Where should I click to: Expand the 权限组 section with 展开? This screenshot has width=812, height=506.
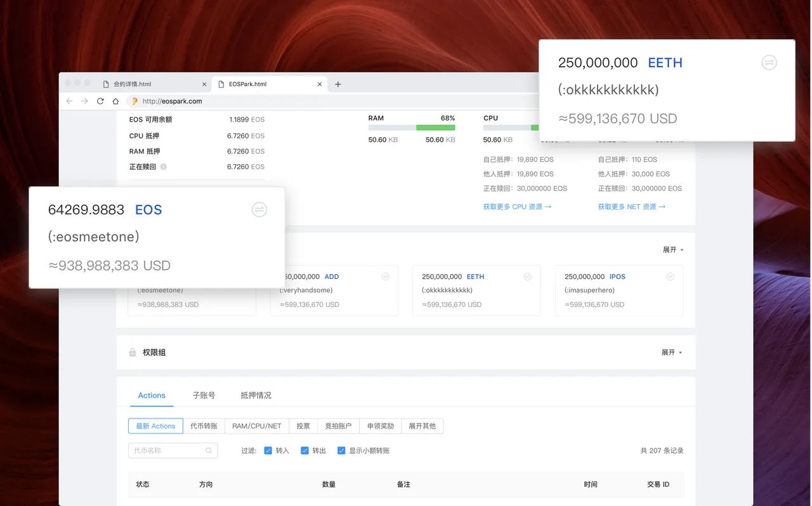pos(672,352)
